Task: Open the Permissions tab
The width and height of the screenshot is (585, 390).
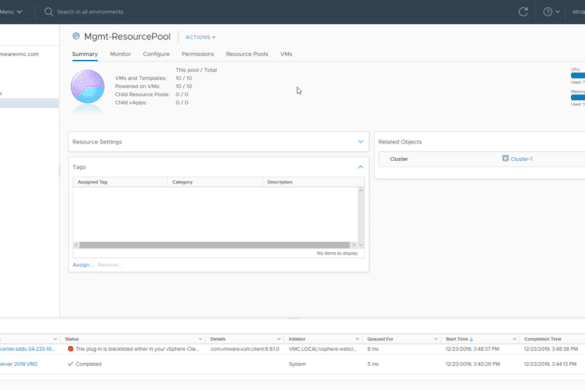Action: [198, 54]
